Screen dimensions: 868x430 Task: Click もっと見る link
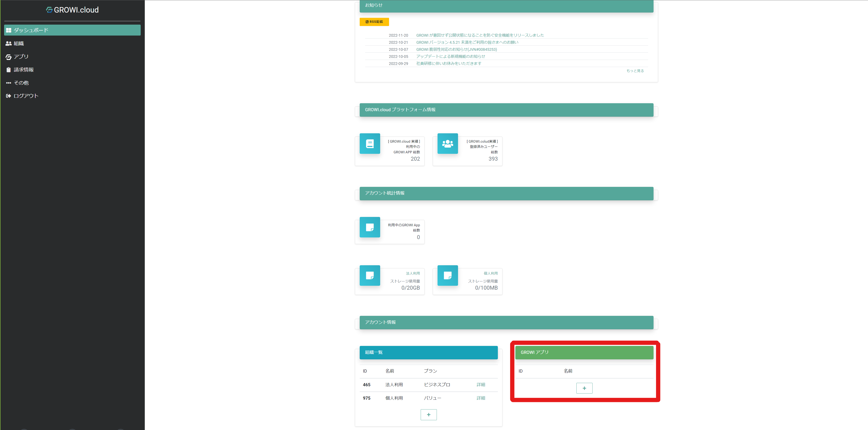[x=635, y=71]
